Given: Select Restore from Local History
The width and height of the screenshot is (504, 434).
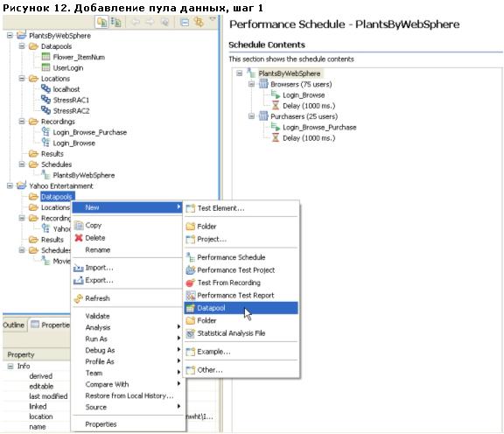Looking at the screenshot, I should [x=129, y=395].
